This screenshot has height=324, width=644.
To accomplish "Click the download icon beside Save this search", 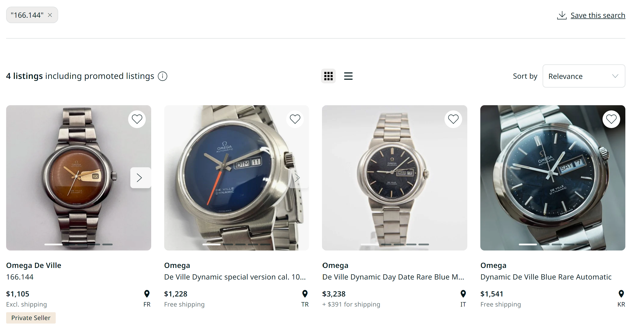I will click(x=562, y=15).
